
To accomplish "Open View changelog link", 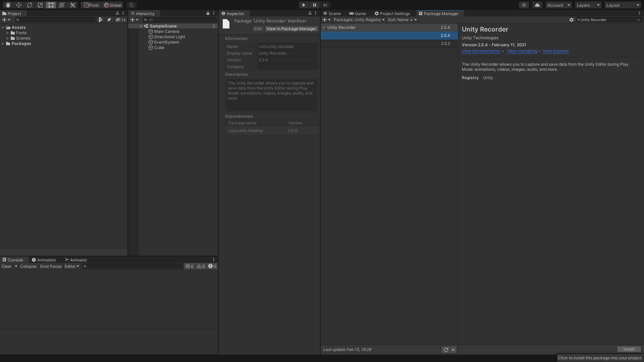I will click(522, 51).
